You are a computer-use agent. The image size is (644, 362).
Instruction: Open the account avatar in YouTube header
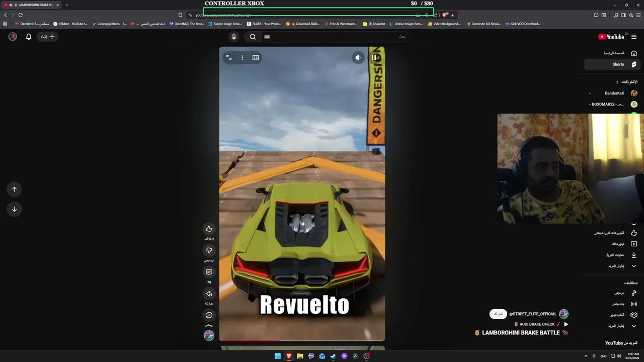tap(13, 37)
